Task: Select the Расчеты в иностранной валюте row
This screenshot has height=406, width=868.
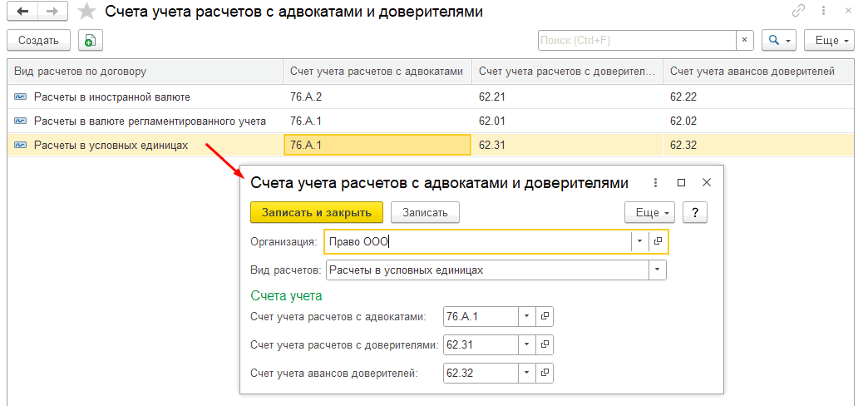Action: [112, 97]
